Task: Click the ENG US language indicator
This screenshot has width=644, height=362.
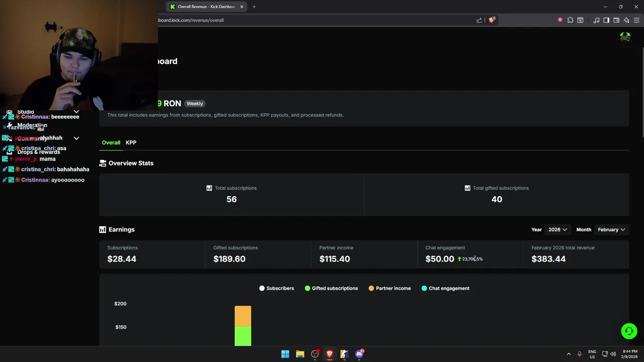Action: pyautogui.click(x=592, y=354)
